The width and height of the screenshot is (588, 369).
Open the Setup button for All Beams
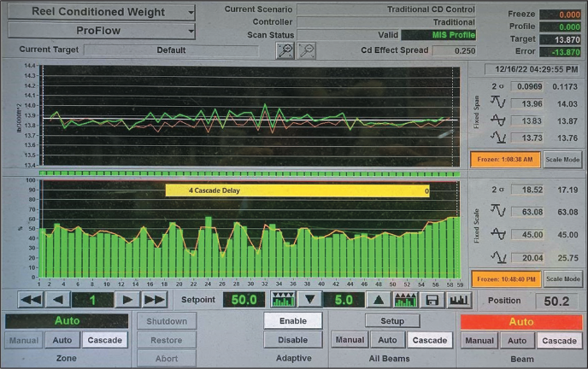coord(392,320)
